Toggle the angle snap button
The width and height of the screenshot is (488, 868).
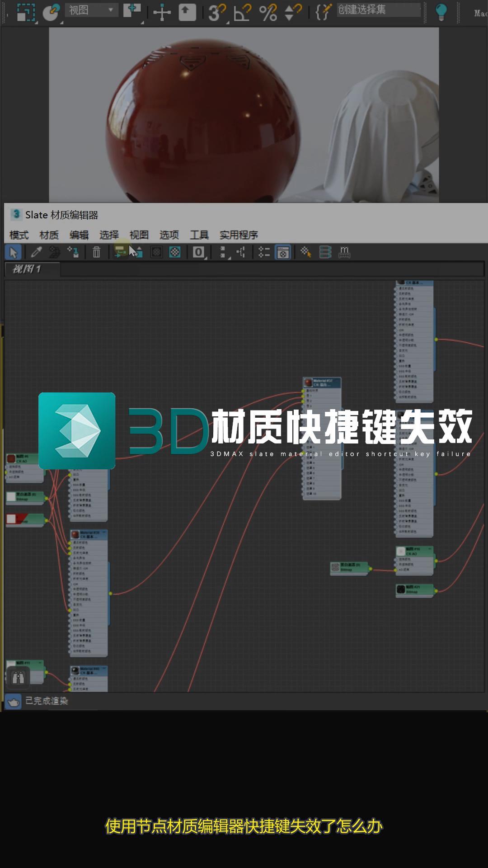click(242, 12)
